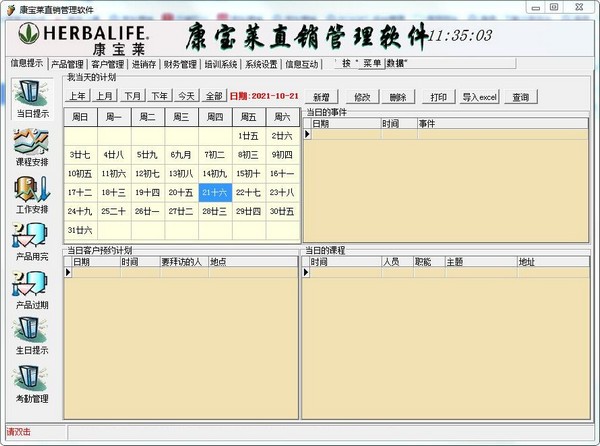The height and width of the screenshot is (446, 600).
Task: Open the 产品用完 sidebar icon
Action: pyautogui.click(x=32, y=242)
